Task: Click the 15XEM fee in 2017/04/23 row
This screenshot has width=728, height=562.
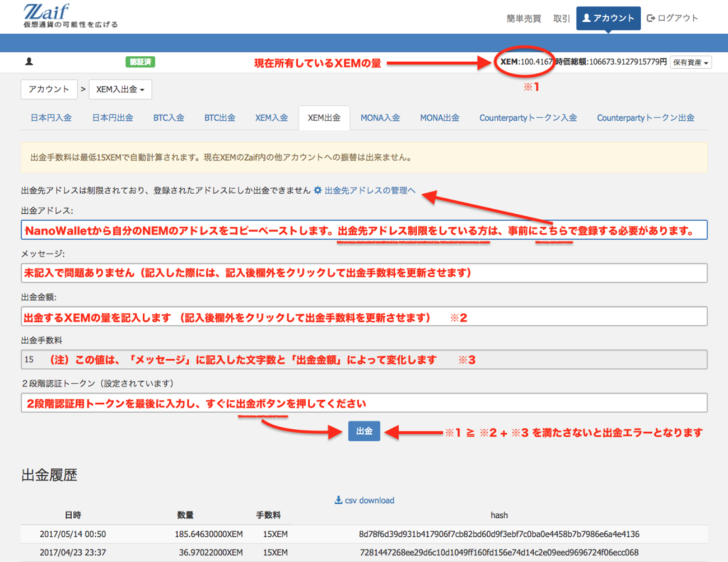Action: [275, 552]
